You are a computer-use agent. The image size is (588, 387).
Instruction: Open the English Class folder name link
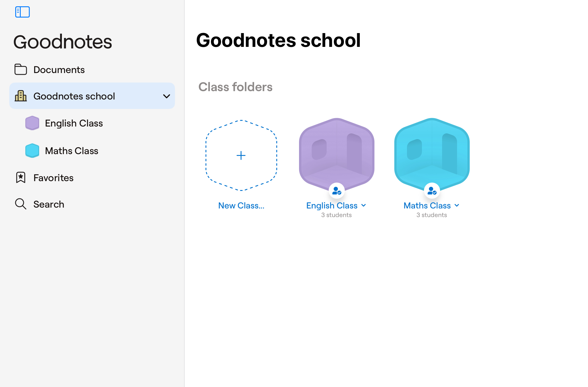coord(332,206)
